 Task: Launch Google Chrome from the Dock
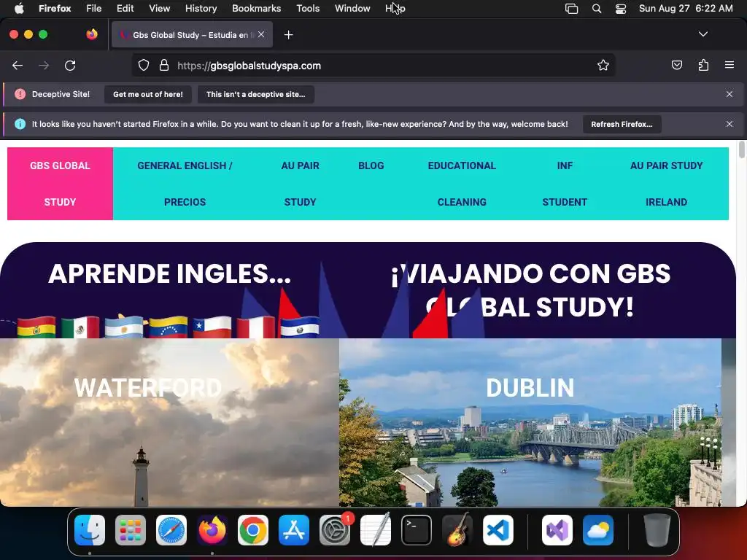click(x=253, y=530)
